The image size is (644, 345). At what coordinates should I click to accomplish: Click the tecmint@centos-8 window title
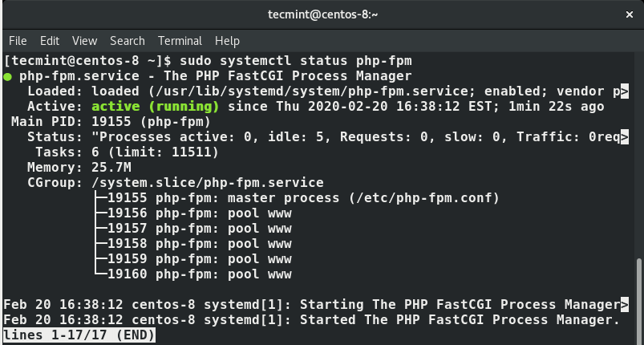322,14
